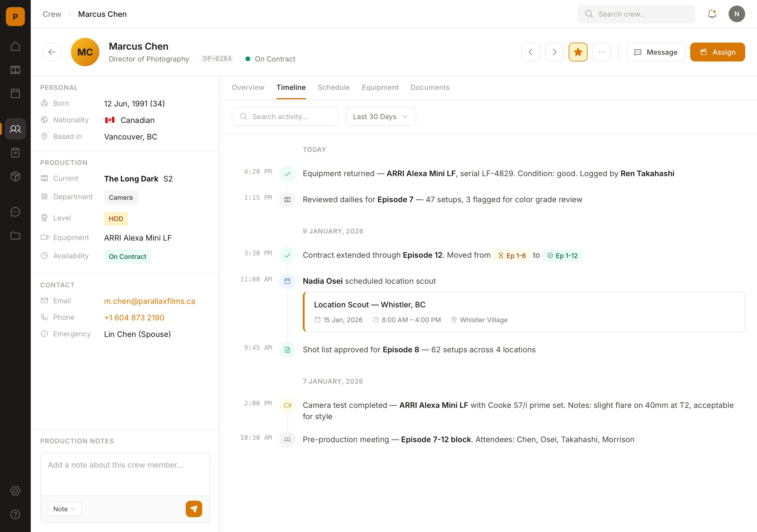Image resolution: width=757 pixels, height=532 pixels.
Task: Click the Message button
Action: [x=656, y=52]
